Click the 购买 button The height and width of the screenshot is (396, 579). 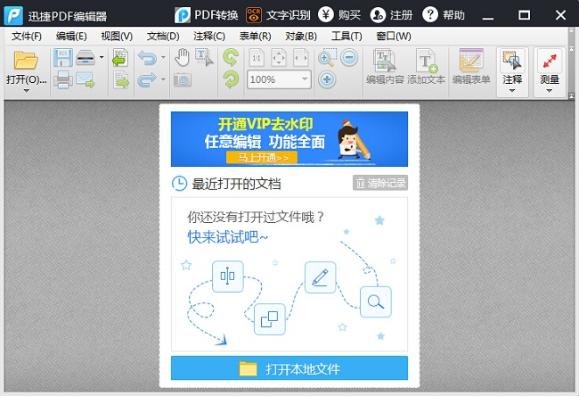pos(339,15)
